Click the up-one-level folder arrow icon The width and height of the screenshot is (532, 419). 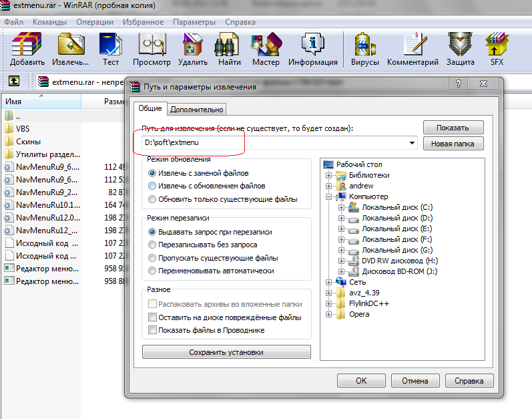point(14,81)
